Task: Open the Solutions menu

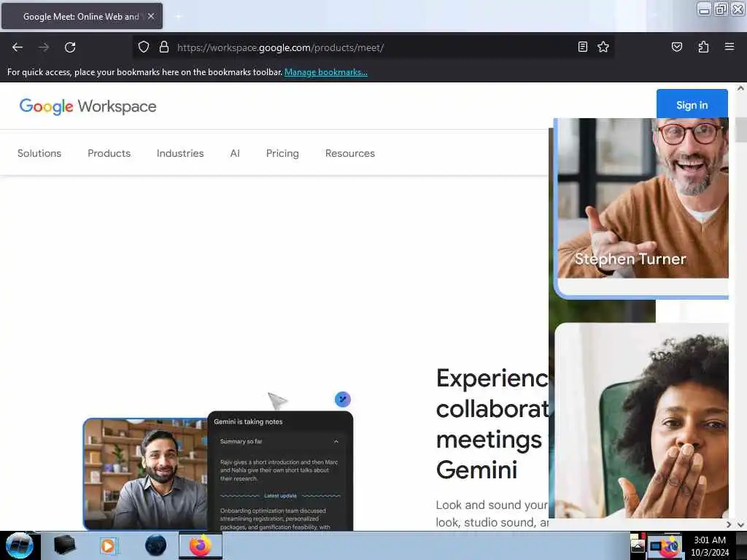Action: [39, 153]
